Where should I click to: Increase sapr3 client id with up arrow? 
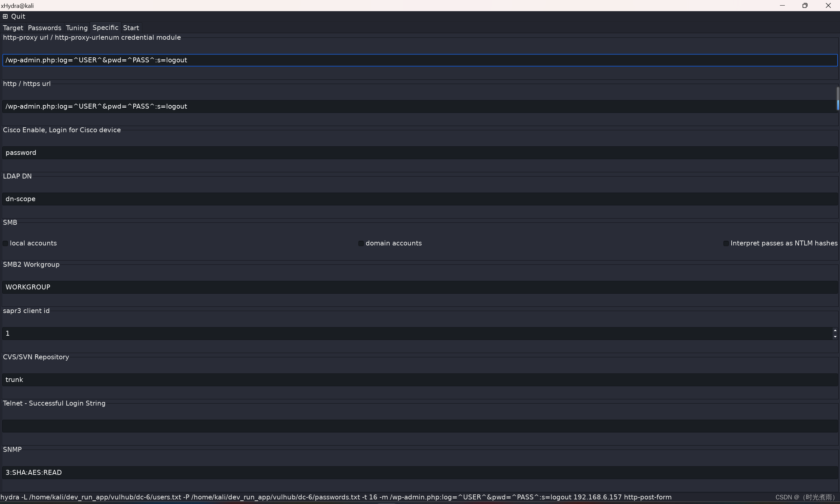(835, 330)
